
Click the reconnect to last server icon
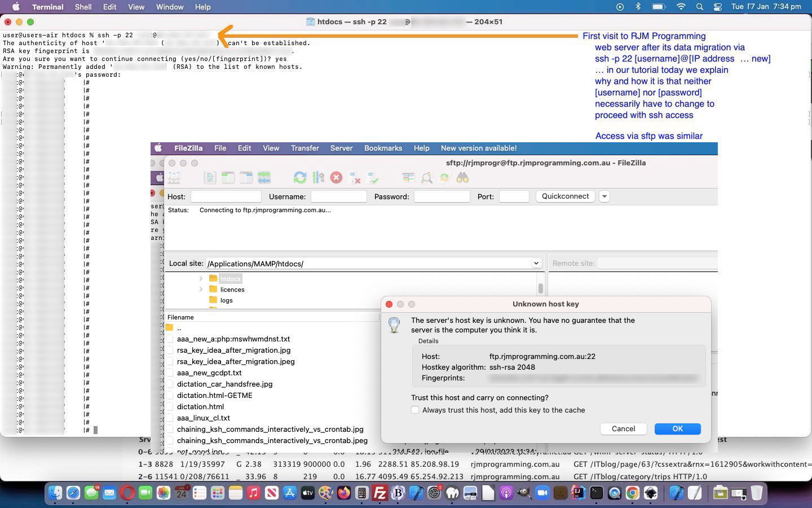click(x=373, y=178)
